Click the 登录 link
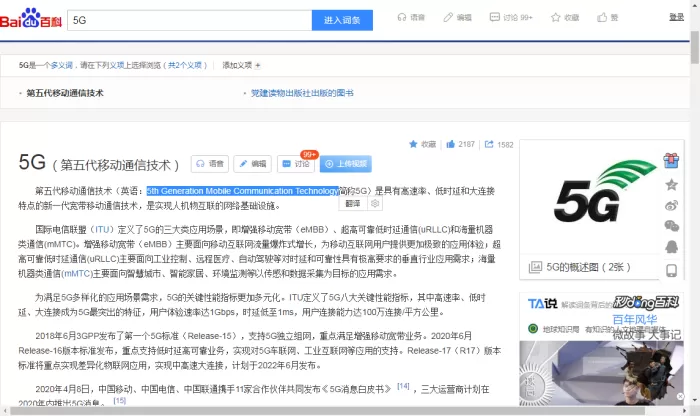Viewport: 700px width, 416px height. pyautogui.click(x=676, y=17)
